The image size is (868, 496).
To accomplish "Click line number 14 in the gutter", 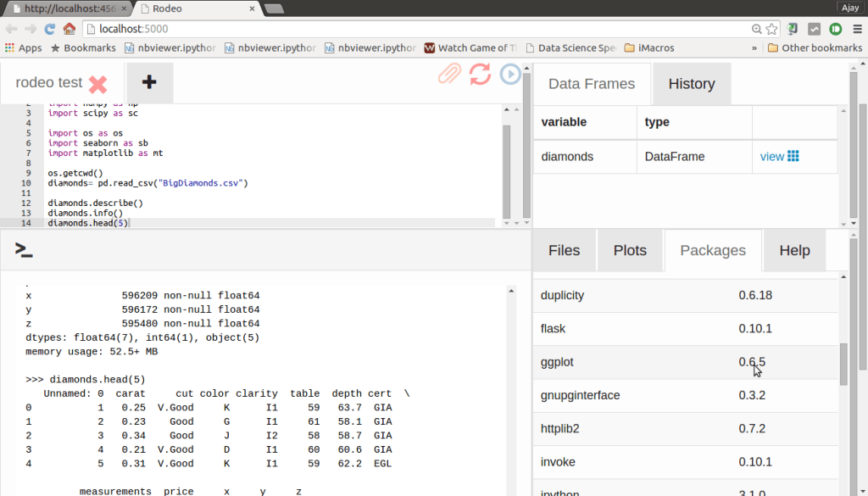I will point(26,223).
